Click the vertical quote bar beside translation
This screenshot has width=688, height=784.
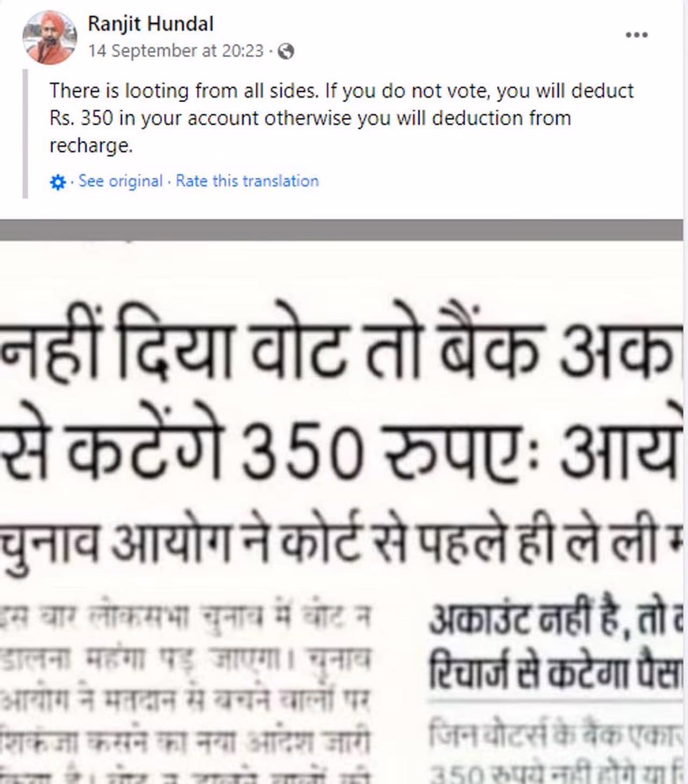coord(25,134)
